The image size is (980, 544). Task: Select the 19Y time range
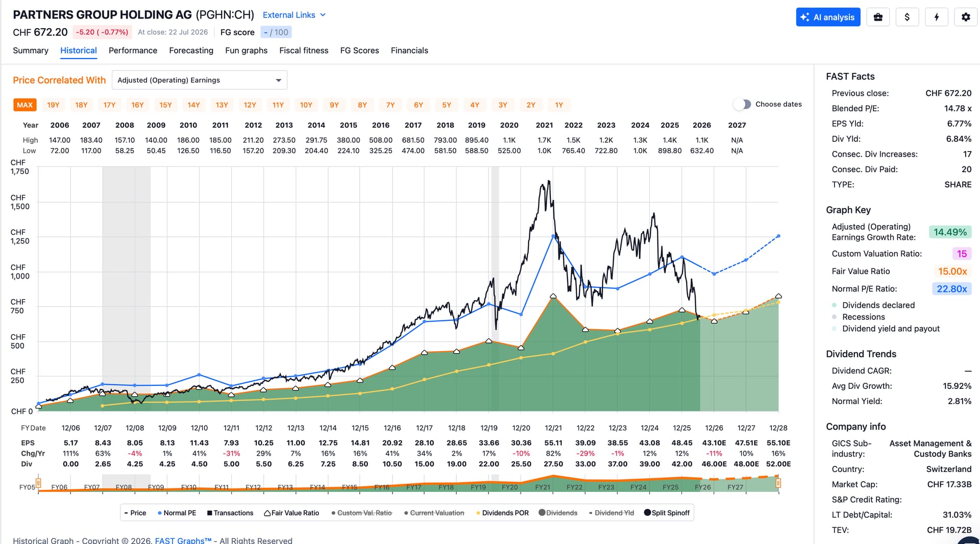tap(53, 105)
